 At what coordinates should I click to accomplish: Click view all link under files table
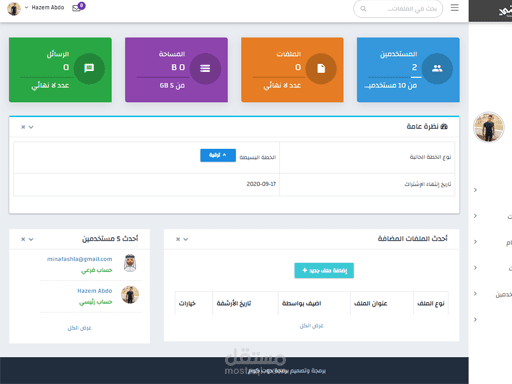click(x=311, y=326)
